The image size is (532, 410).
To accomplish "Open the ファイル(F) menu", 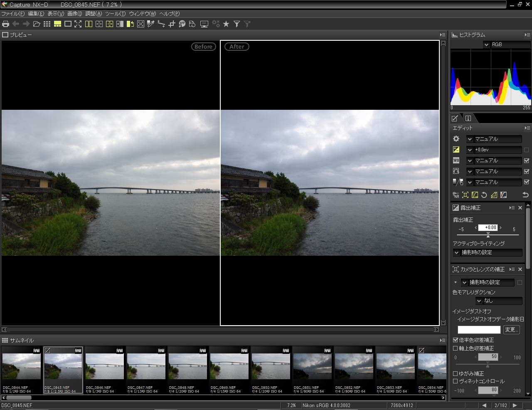I will [13, 14].
